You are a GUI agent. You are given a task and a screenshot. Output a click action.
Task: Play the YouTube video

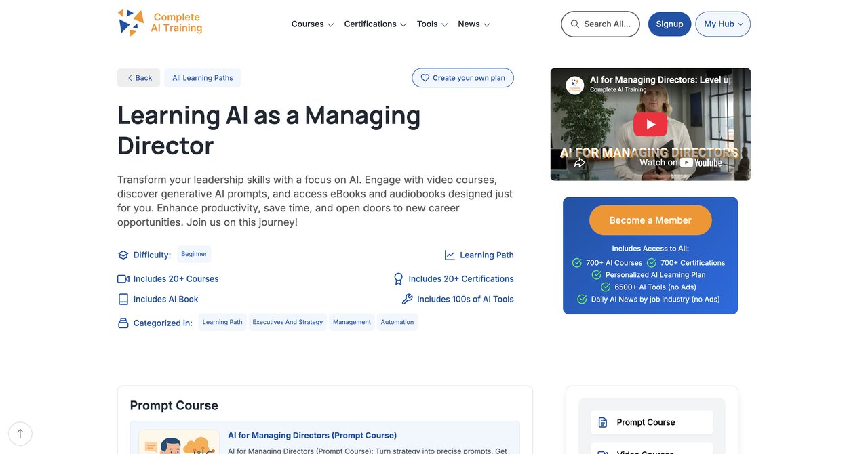point(650,124)
